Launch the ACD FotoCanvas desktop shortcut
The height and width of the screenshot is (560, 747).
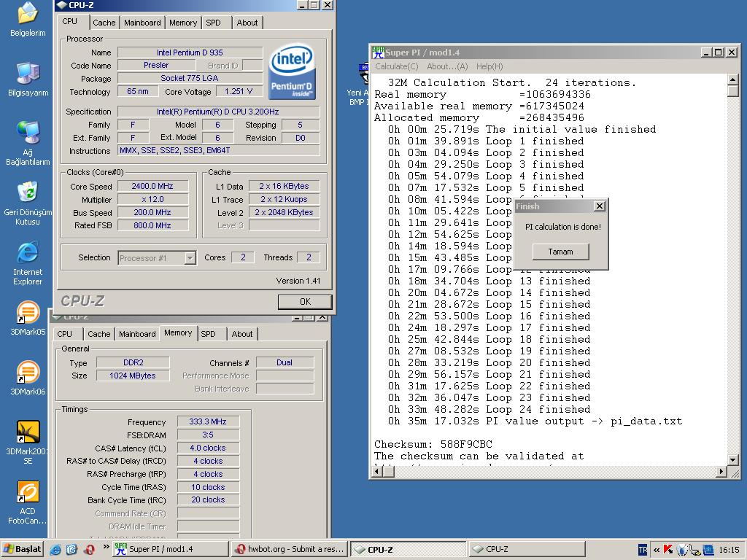(x=28, y=503)
